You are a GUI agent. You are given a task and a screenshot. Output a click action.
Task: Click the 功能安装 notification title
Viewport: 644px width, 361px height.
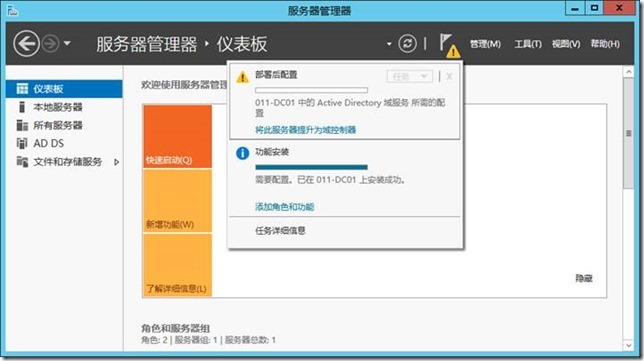(x=272, y=152)
